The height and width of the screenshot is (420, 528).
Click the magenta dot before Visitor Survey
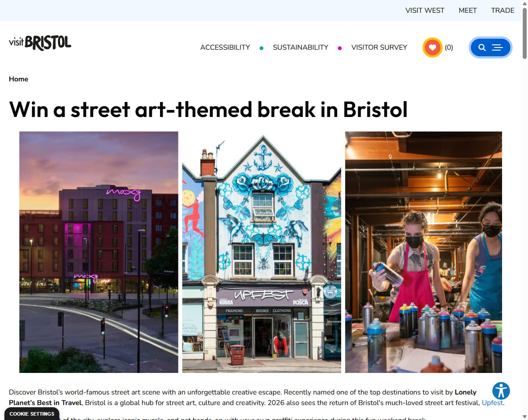coord(340,48)
